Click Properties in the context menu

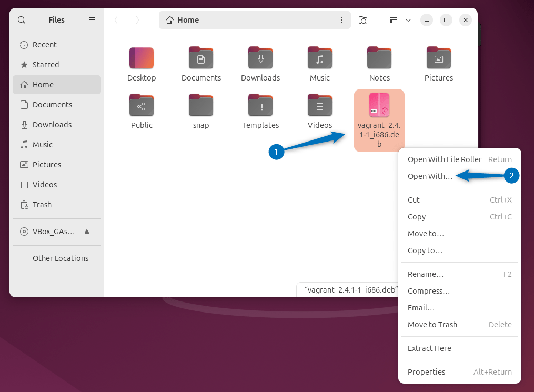(426, 372)
